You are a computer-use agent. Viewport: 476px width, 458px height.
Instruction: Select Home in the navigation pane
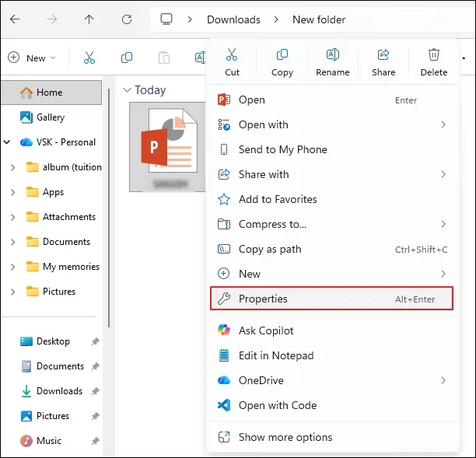click(x=51, y=93)
